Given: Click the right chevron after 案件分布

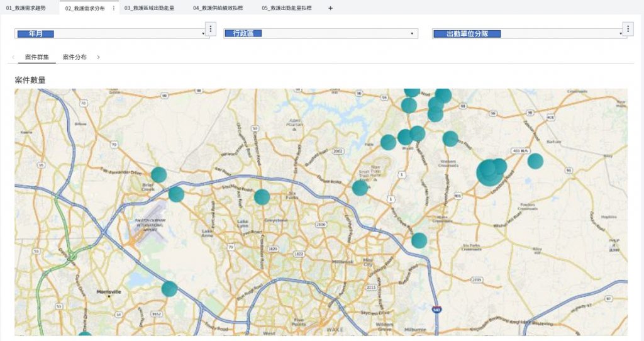Looking at the screenshot, I should [x=98, y=57].
